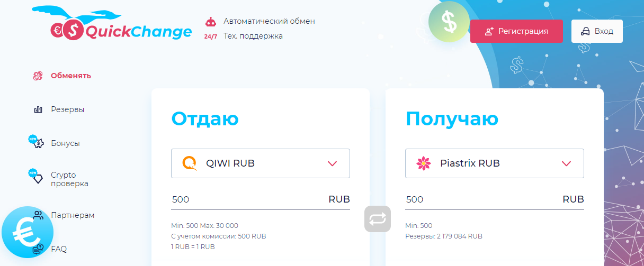Click the Резервы bar chart icon
The height and width of the screenshot is (266, 644).
(x=38, y=109)
